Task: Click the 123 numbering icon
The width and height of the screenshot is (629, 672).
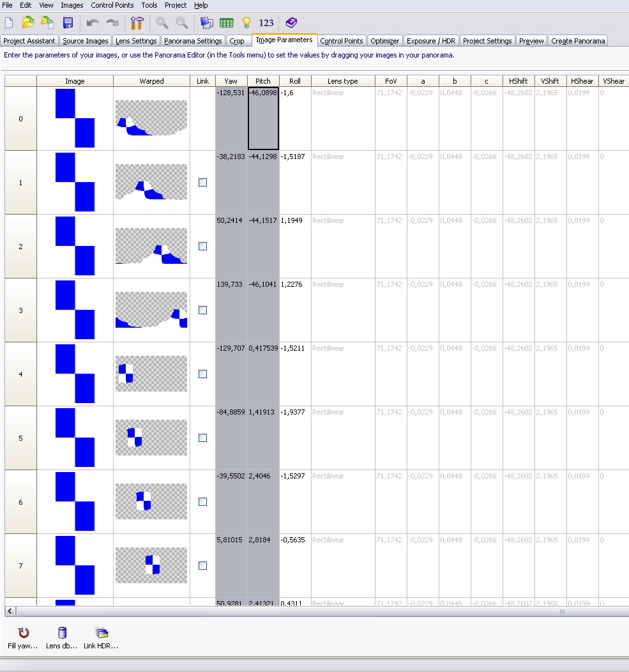Action: [x=266, y=23]
